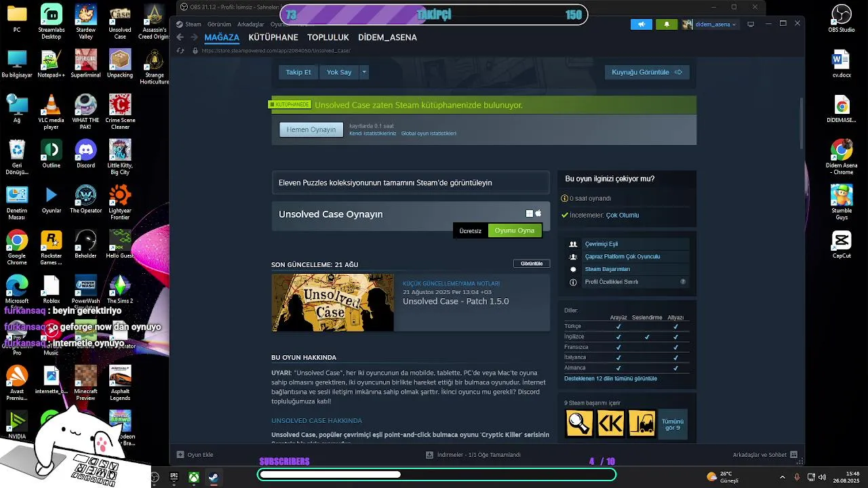Click the forklift achievement icon
This screenshot has width=868, height=488.
point(642,423)
